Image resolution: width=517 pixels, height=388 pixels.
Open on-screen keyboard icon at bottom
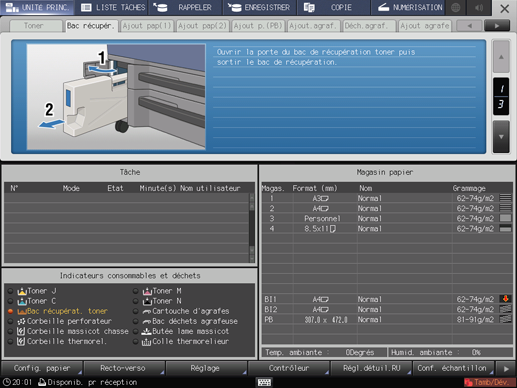tap(264, 382)
